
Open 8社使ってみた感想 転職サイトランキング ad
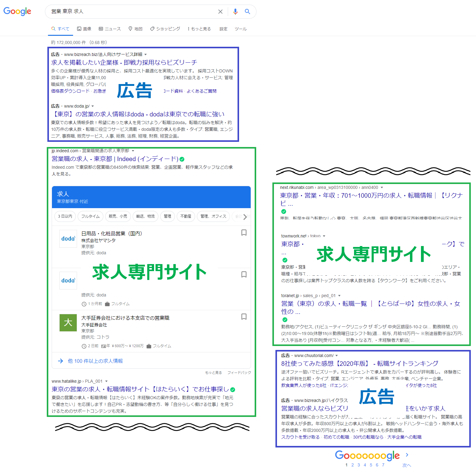tap(360, 363)
